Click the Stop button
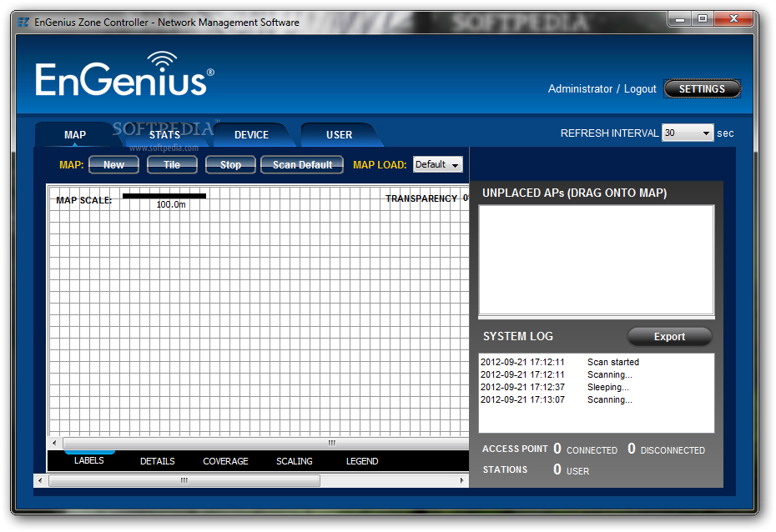 tap(230, 164)
